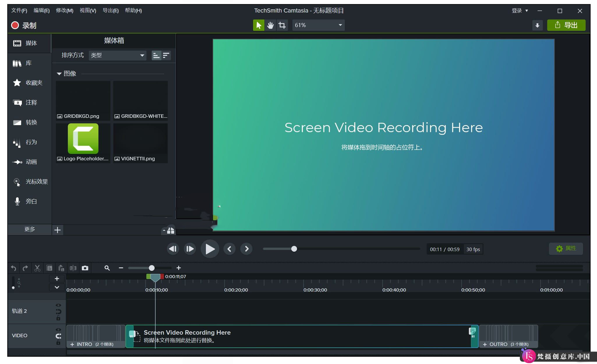Expand the INTRO group on timeline
The image size is (597, 364).
(72, 345)
